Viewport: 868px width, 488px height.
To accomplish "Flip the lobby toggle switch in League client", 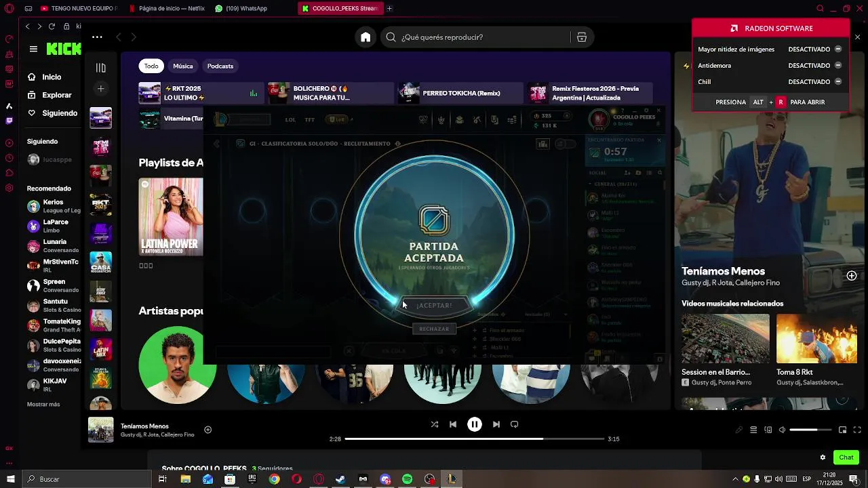I will [x=564, y=144].
